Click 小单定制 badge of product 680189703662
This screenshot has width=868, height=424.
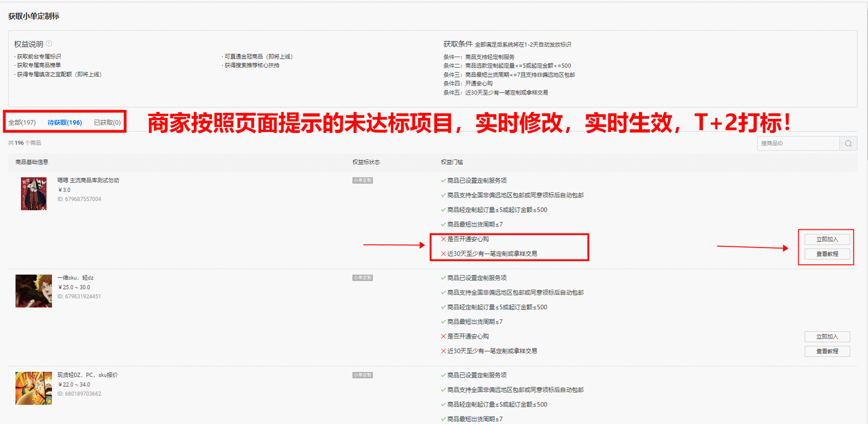363,375
